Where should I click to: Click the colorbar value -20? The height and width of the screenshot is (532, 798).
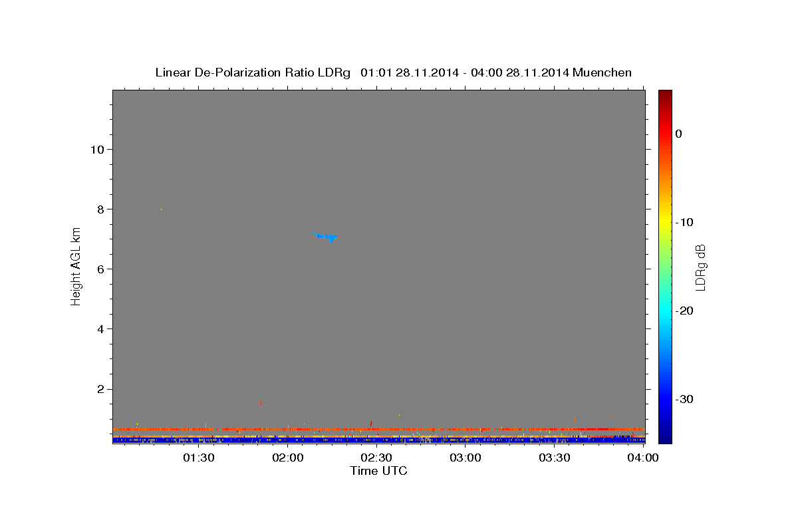point(684,311)
